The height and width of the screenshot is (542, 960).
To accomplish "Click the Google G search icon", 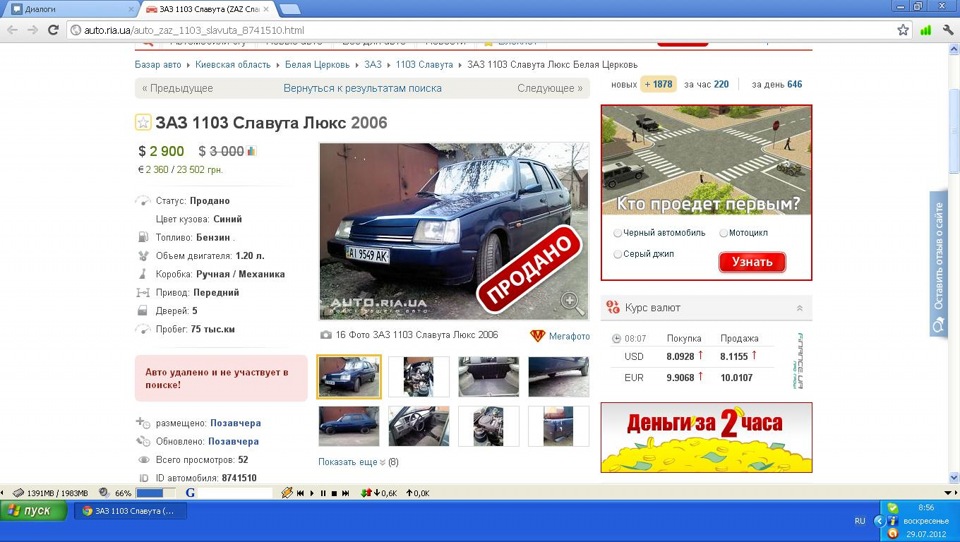I will coord(190,492).
